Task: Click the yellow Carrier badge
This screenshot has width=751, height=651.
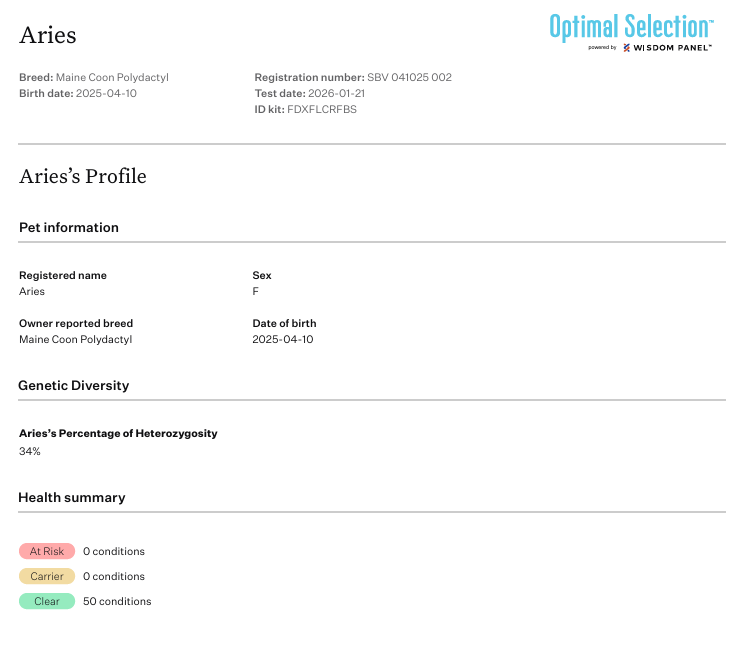Action: [x=47, y=576]
